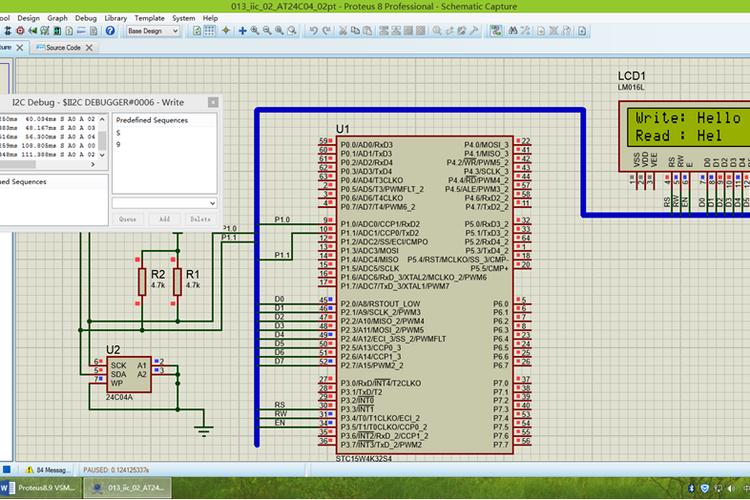Click the Block Move icon

[396, 31]
